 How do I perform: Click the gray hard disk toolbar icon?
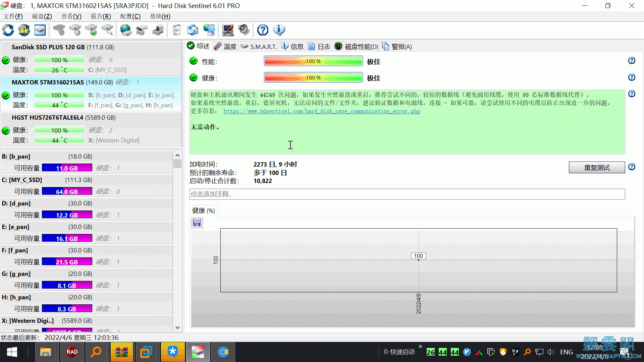point(59,30)
